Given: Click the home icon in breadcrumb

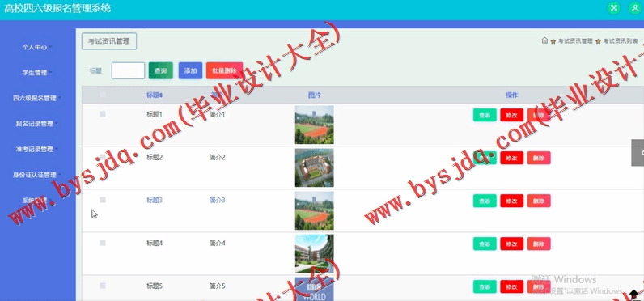Looking at the screenshot, I should coord(544,40).
